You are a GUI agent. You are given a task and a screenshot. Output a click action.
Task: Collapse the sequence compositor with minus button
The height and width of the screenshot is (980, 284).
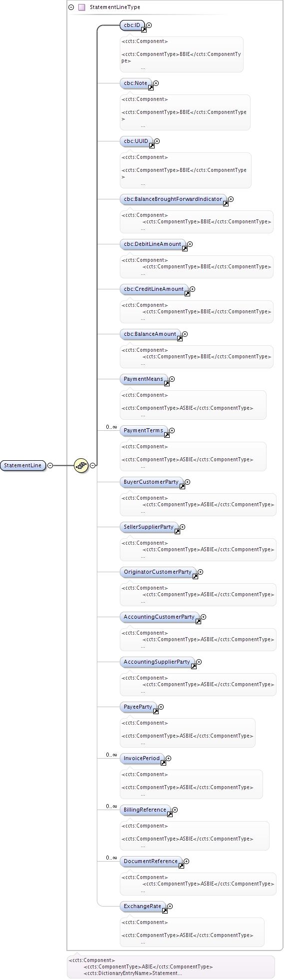pos(93,465)
